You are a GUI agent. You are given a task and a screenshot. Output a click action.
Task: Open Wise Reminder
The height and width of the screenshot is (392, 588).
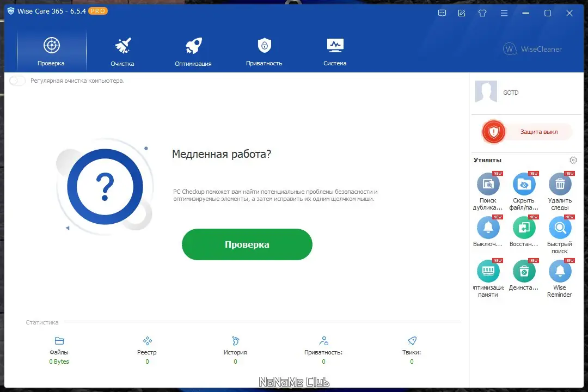[x=559, y=272]
